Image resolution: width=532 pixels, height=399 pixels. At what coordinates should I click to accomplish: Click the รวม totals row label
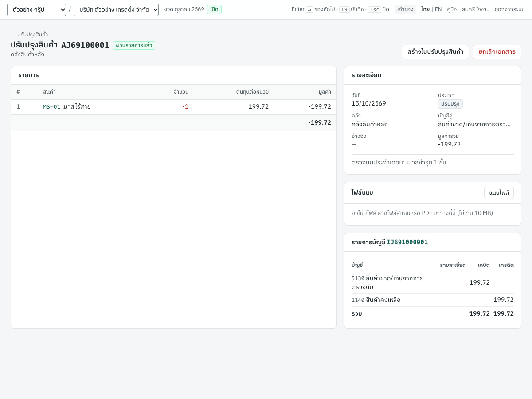[x=357, y=314]
